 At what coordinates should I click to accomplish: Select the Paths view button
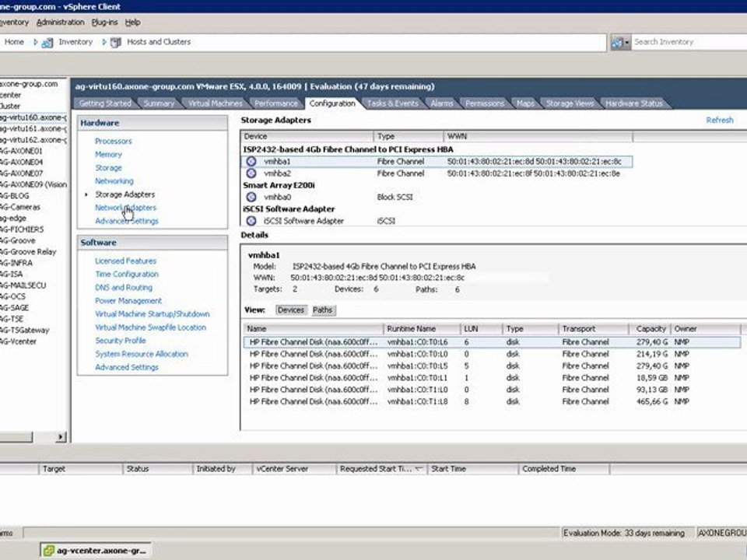coord(322,310)
